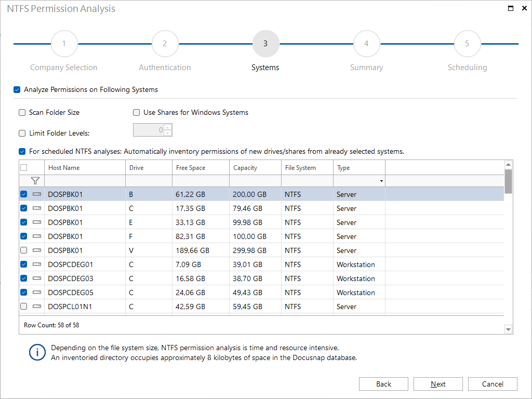Check the DOSPCL01N1 drive C row
Screen dimensions: 532x399
24,307
